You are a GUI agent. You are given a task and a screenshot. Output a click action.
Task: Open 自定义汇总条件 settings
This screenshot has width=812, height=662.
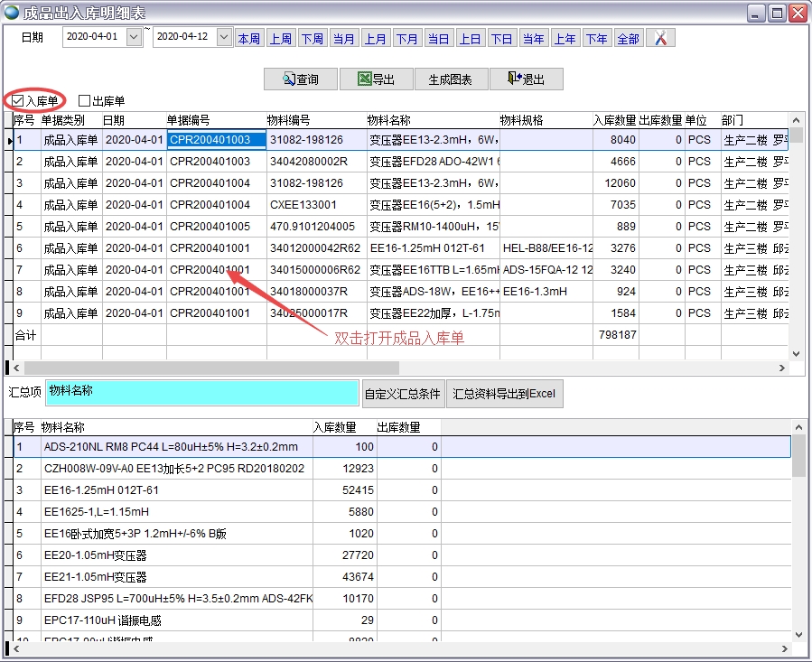coord(402,394)
